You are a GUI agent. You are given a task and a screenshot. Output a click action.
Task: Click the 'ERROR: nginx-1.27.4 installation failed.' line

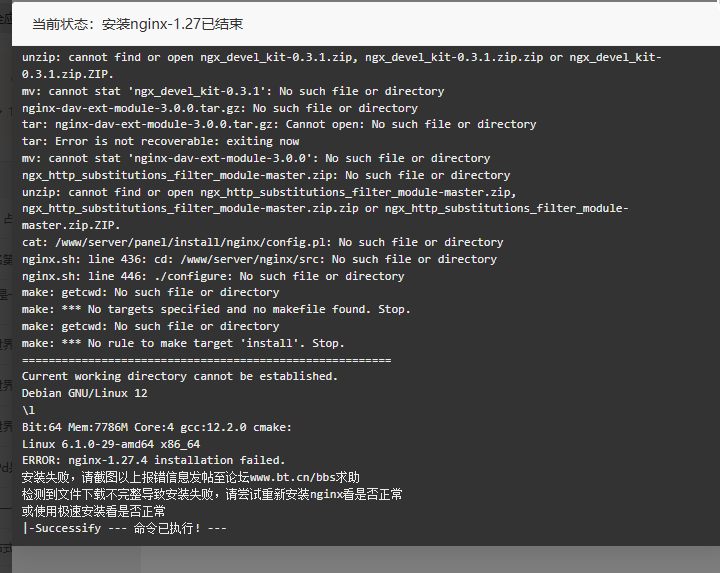pos(153,461)
